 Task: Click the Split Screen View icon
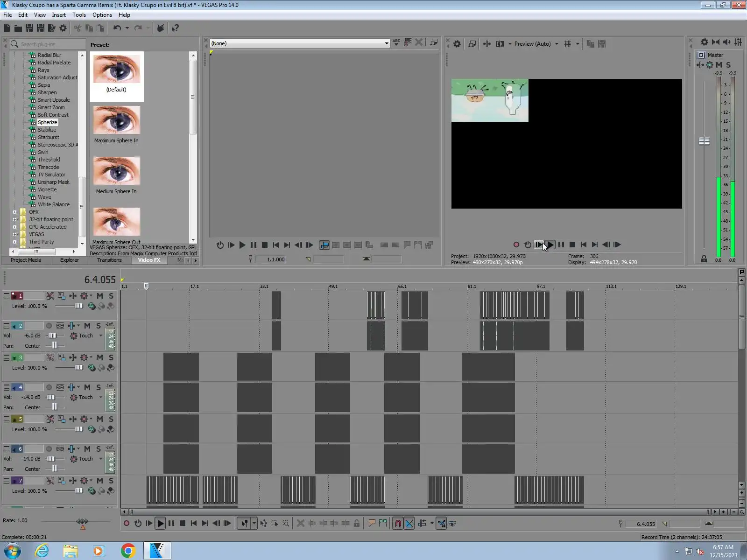tap(500, 44)
